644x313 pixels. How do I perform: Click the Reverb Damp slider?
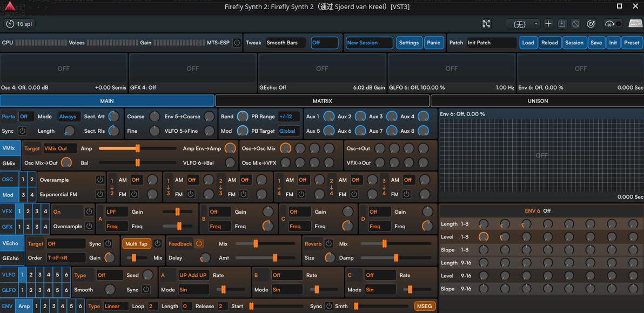click(396, 258)
